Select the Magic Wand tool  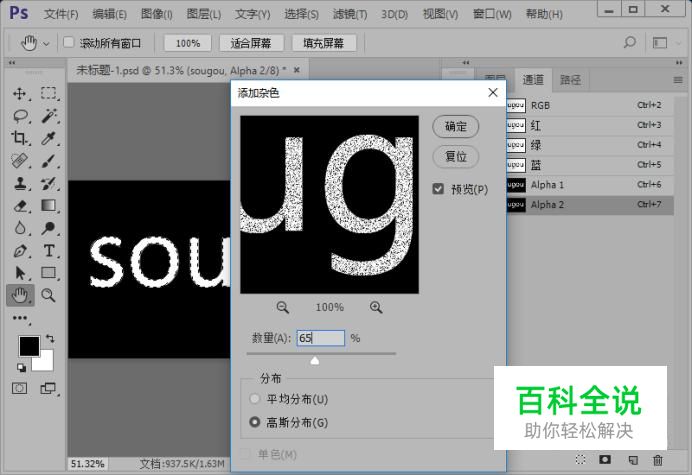49,116
